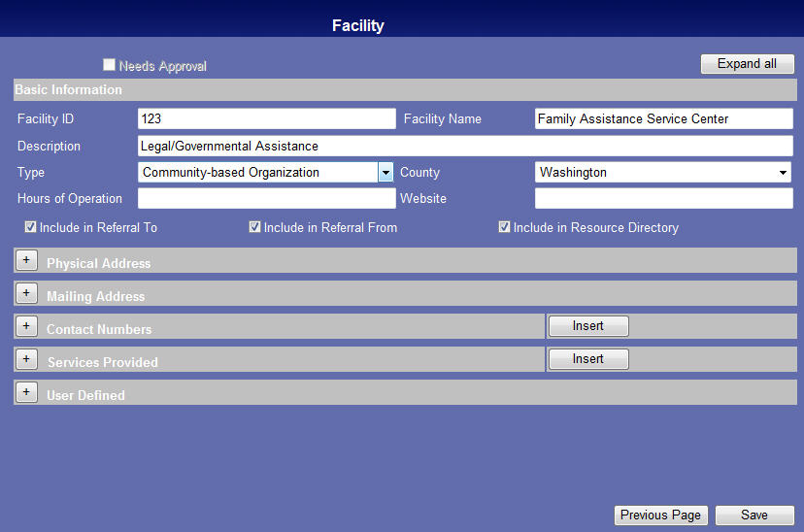Open the Type dropdown arrow
This screenshot has height=532, width=804.
385,172
